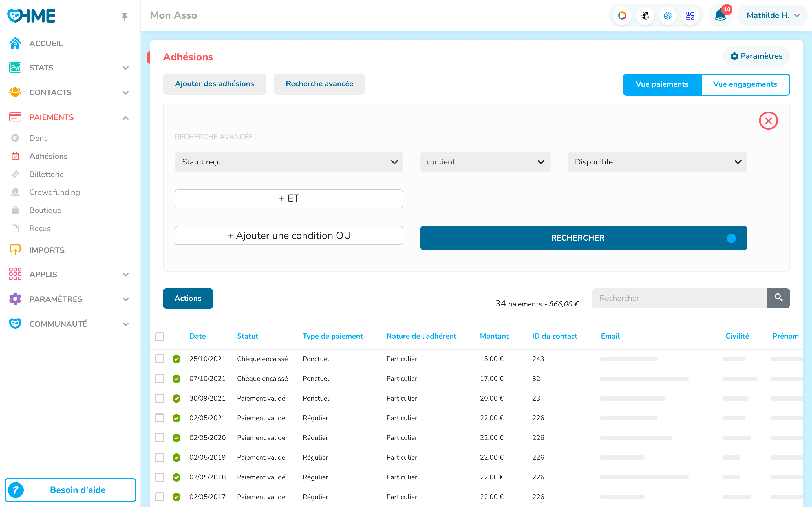Open the Statut reçu field dropdown
812x507 pixels.
pyautogui.click(x=288, y=162)
